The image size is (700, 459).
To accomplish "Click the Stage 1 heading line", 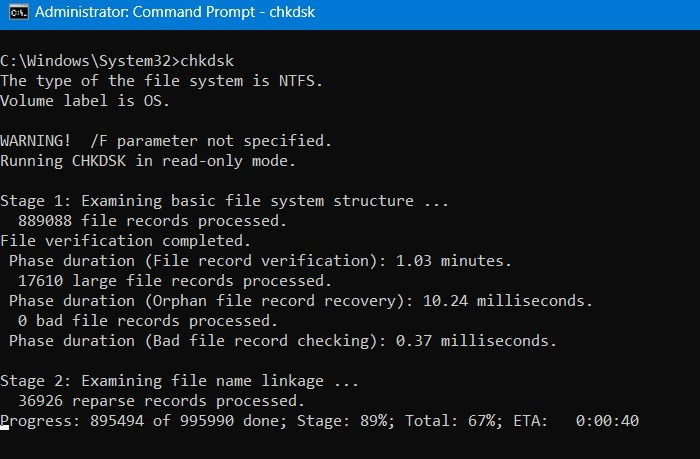I will click(224, 201).
